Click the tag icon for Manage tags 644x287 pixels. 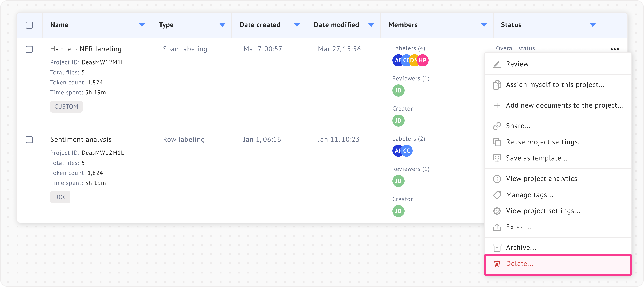497,195
